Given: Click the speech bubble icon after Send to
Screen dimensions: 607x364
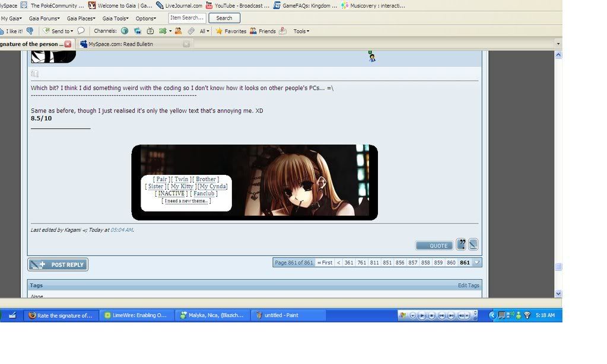Looking at the screenshot, I should (x=81, y=31).
